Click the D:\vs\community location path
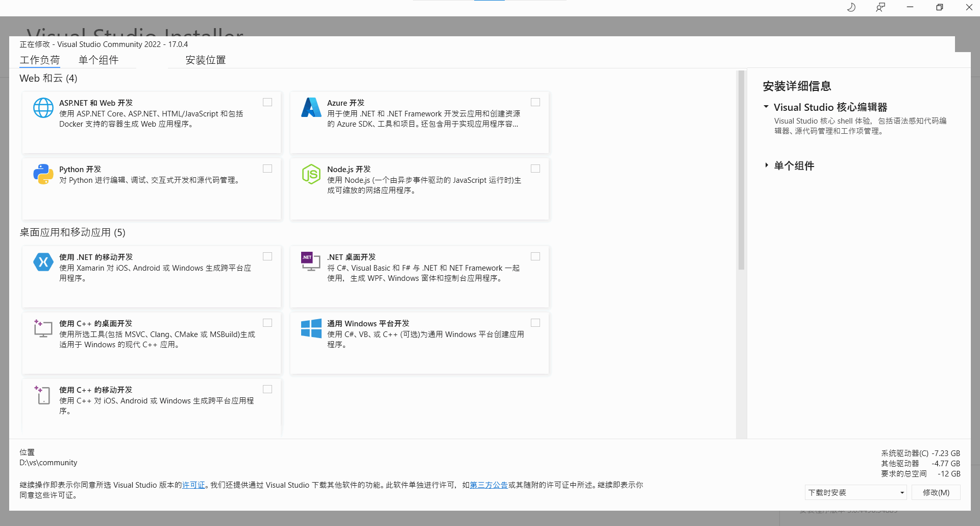 48,463
